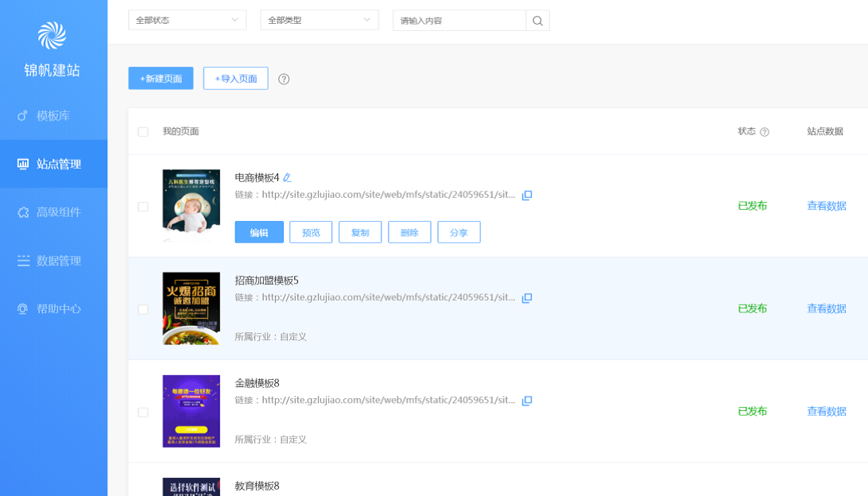Click 查看数据 link for 招商加盟模板5

pyautogui.click(x=827, y=308)
